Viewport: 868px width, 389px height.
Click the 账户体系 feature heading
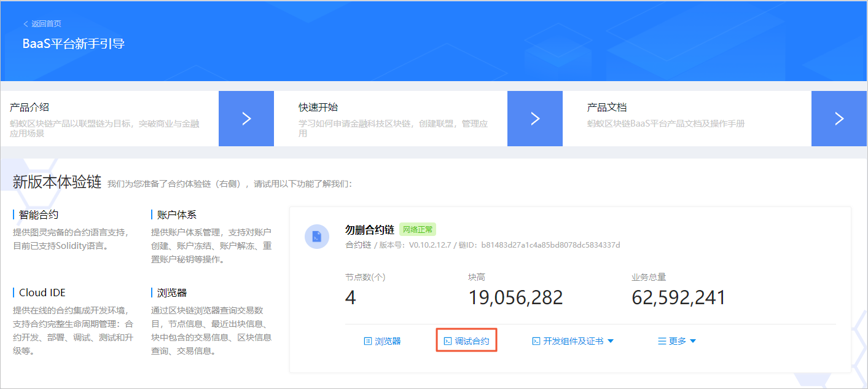click(177, 214)
